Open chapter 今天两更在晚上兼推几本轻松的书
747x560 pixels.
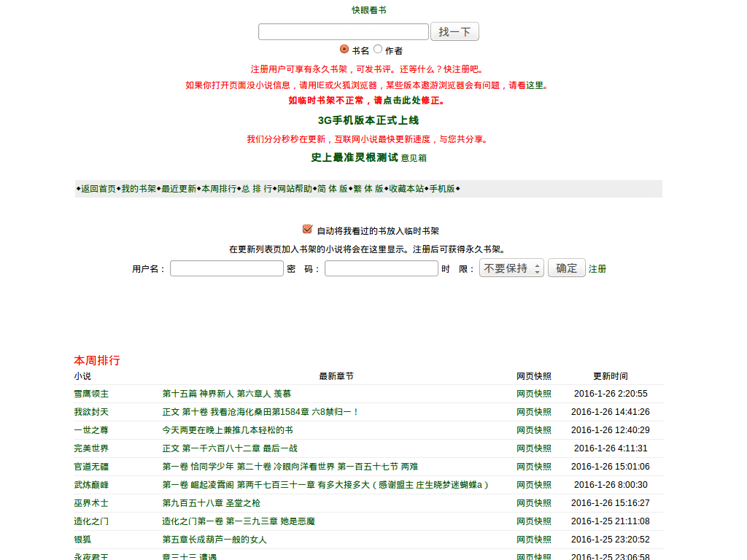228,430
